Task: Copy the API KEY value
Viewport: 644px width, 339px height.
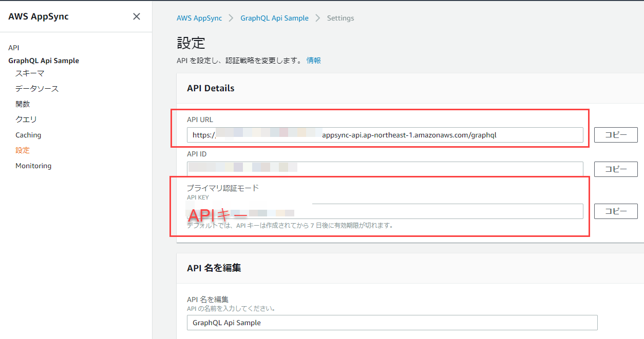Action: pos(615,211)
